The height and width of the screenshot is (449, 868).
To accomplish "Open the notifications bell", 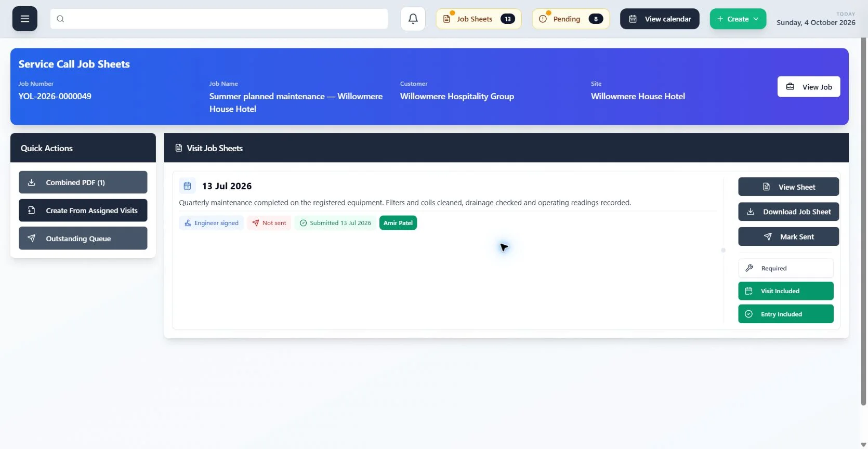I will pyautogui.click(x=413, y=19).
